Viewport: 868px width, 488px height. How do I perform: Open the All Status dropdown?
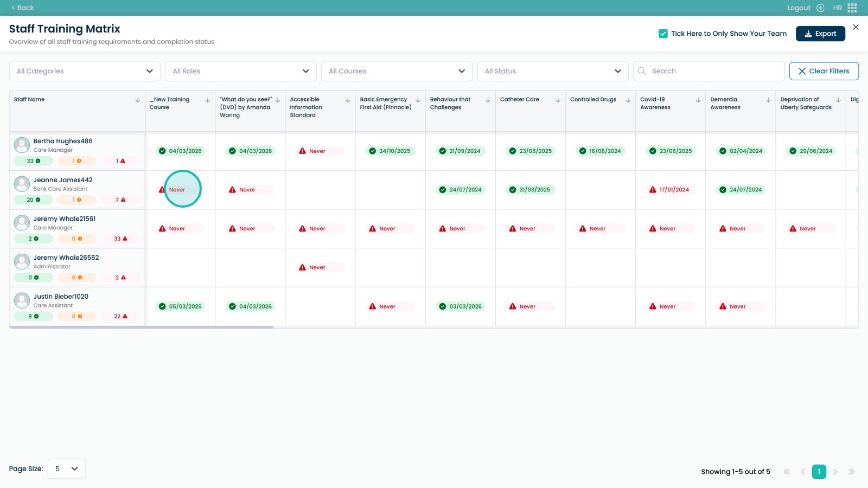[x=552, y=71]
